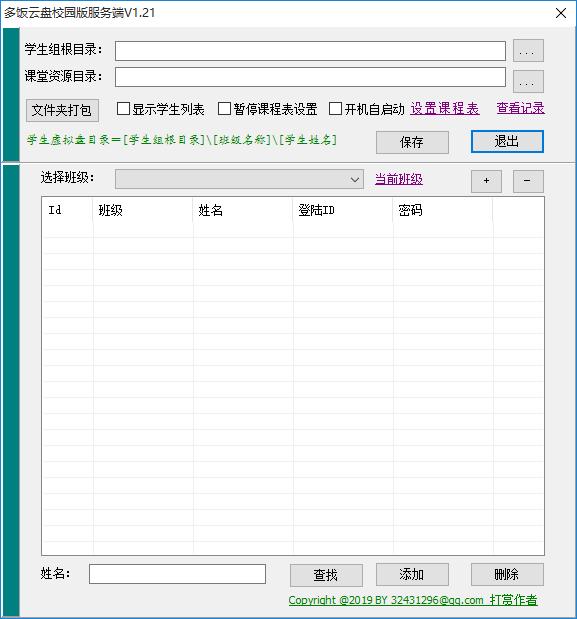Click the 查找 button
Screen dimensions: 577x619
[x=326, y=575]
